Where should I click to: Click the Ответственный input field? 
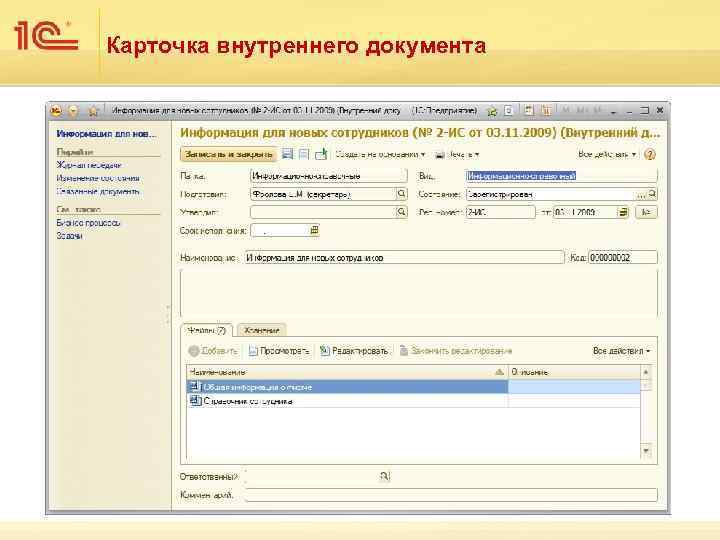312,477
